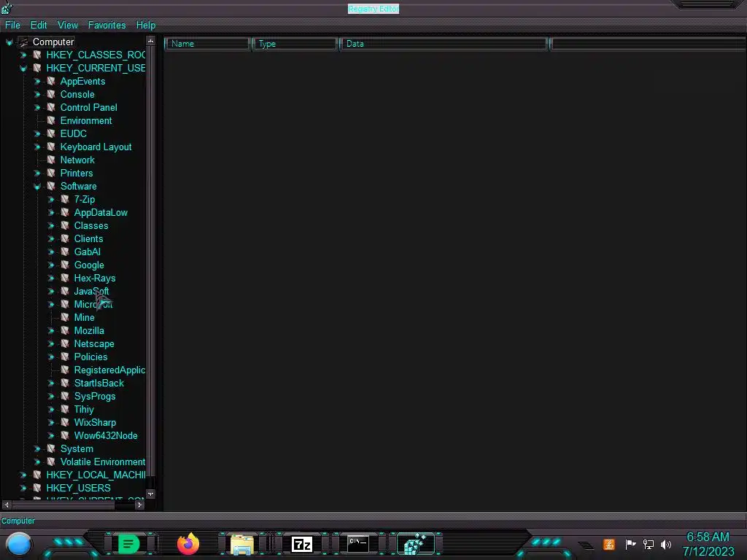
Task: Open File Explorer from taskbar
Action: (242, 544)
